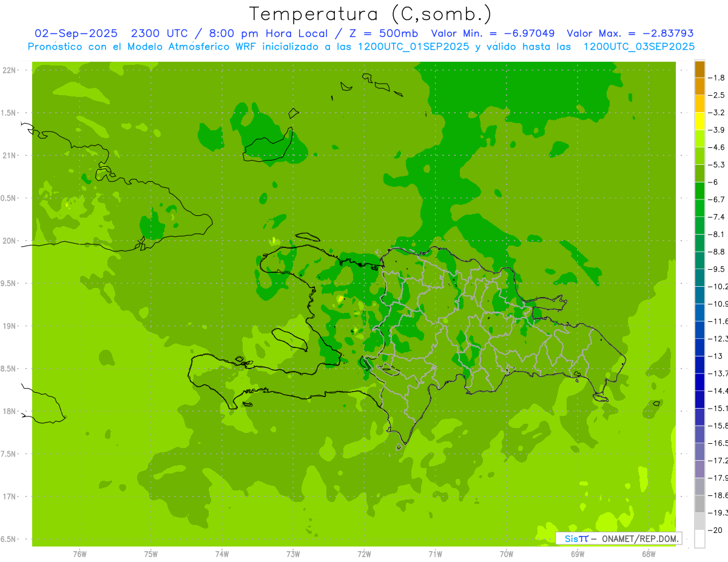Click the '8.5N' latitude tick label

click(x=8, y=369)
